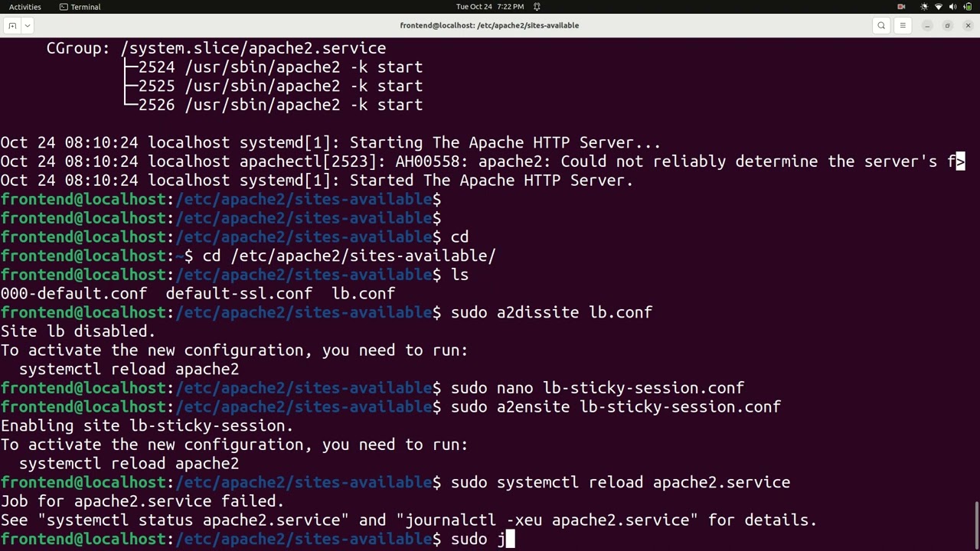Click the Terminal app menu in top bar
The image size is (980, 551).
click(x=80, y=7)
